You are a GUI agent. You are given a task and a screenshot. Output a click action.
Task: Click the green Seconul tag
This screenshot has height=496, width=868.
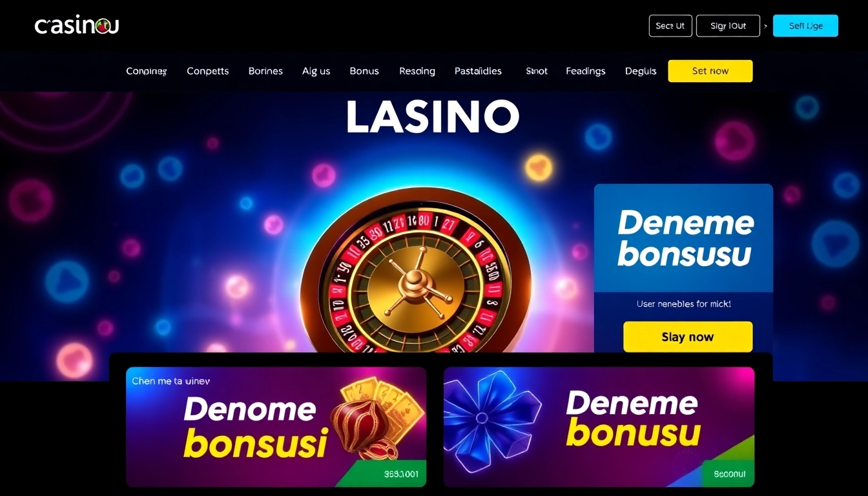click(729, 474)
